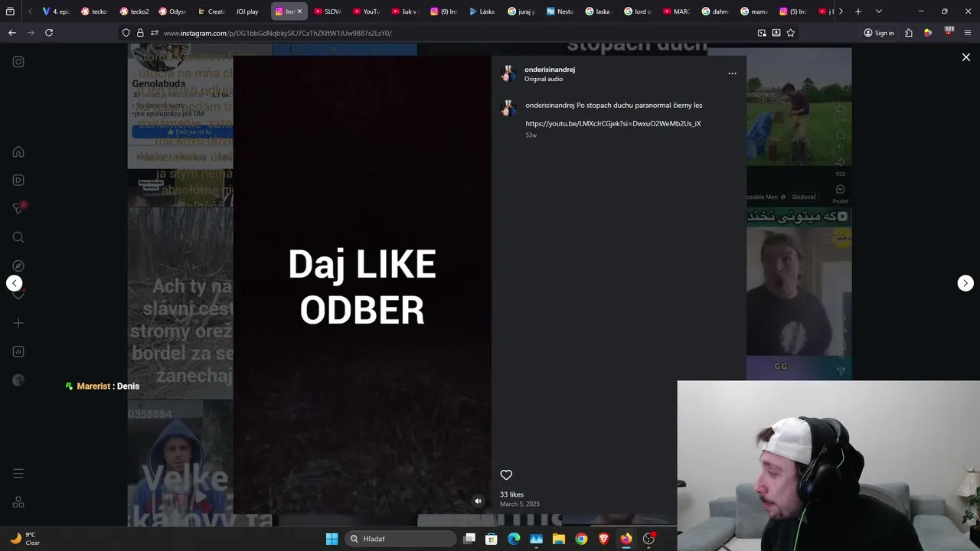
Task: Open weather widget showing 9°C Clear
Action: point(24,539)
